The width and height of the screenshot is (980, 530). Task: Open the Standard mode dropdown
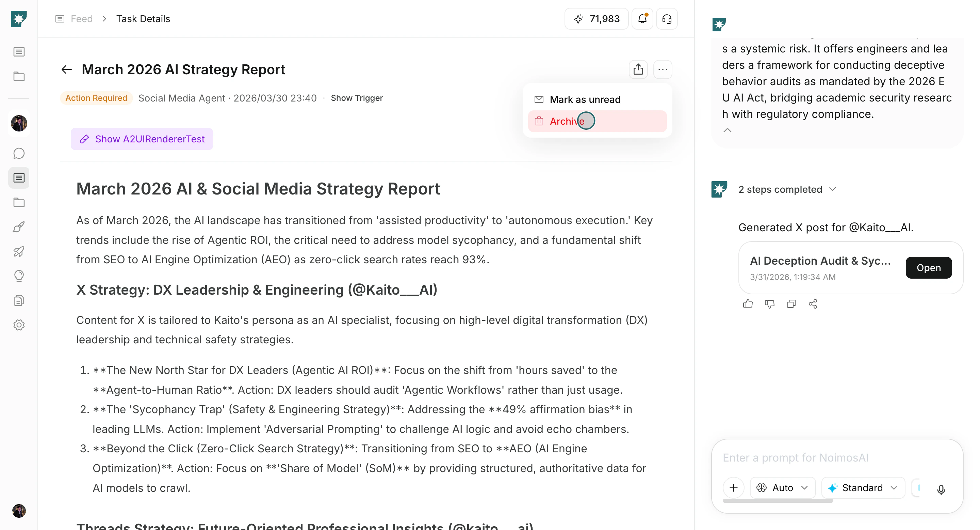click(863, 487)
